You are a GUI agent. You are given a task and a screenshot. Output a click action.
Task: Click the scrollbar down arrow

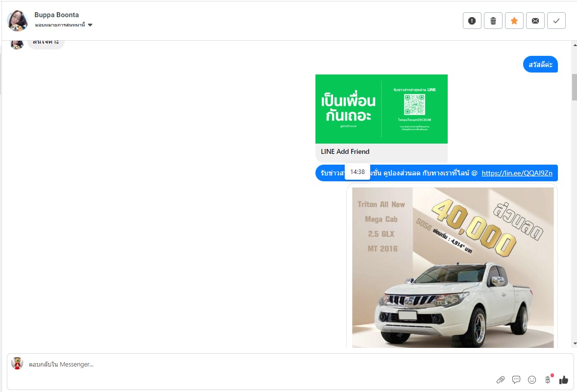575,344
